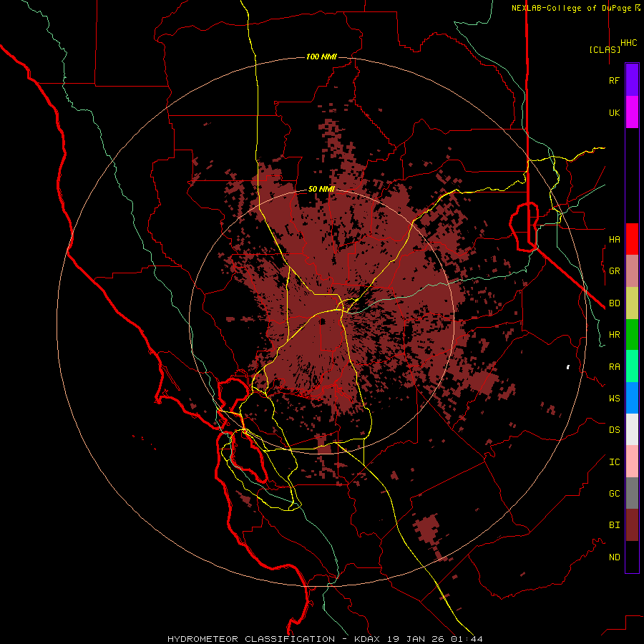Click the RA legend label
Image resolution: width=644 pixels, height=644 pixels.
(614, 366)
